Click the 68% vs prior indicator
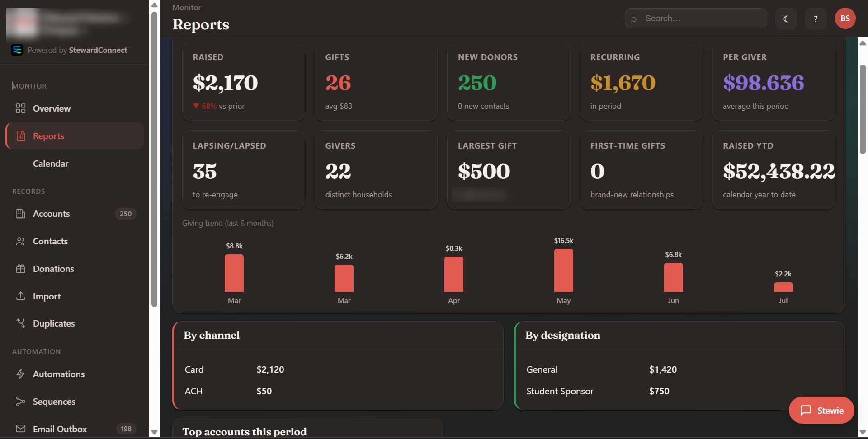Screen dimensions: 868x439 [219, 106]
